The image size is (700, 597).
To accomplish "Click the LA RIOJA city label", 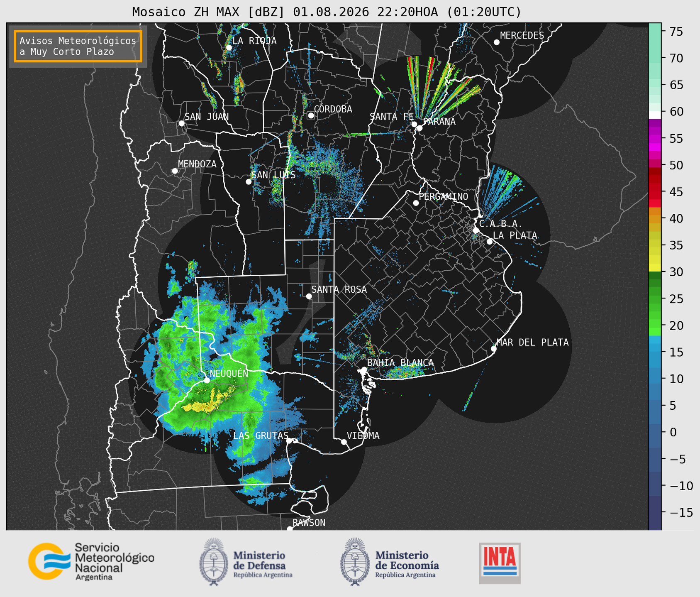I will coord(254,41).
